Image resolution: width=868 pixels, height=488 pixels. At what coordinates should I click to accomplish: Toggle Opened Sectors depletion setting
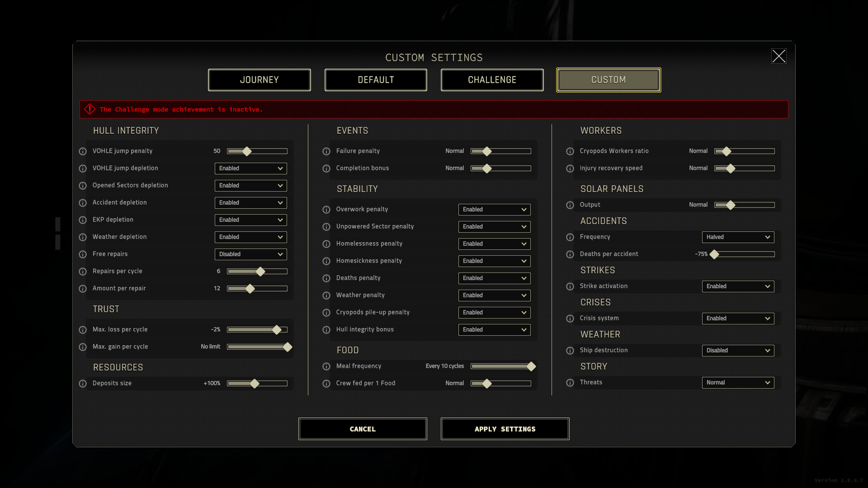coord(250,185)
